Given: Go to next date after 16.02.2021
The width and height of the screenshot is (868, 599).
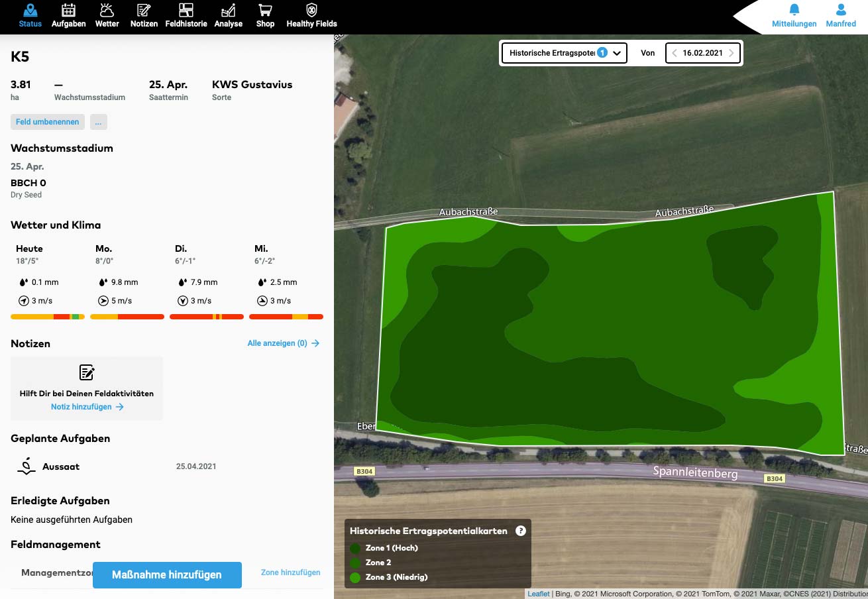Looking at the screenshot, I should [x=732, y=53].
